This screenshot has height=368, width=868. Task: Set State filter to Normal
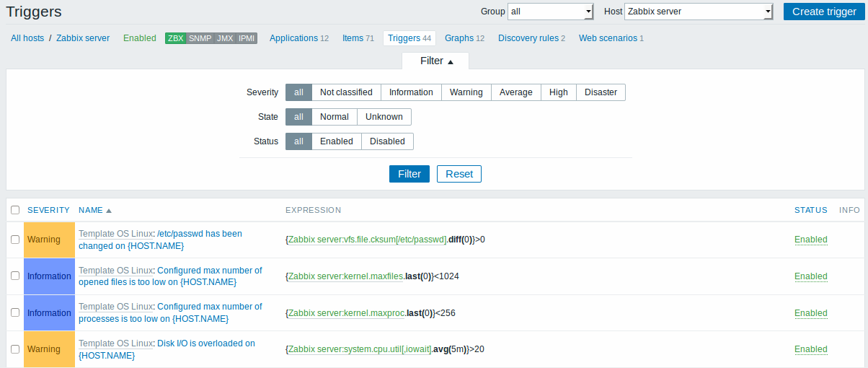(x=335, y=117)
